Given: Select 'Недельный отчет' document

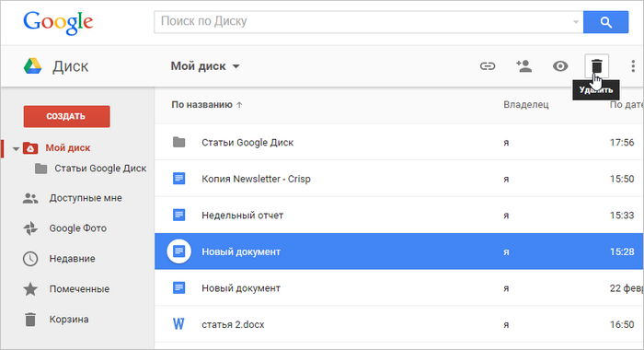Looking at the screenshot, I should [399, 215].
